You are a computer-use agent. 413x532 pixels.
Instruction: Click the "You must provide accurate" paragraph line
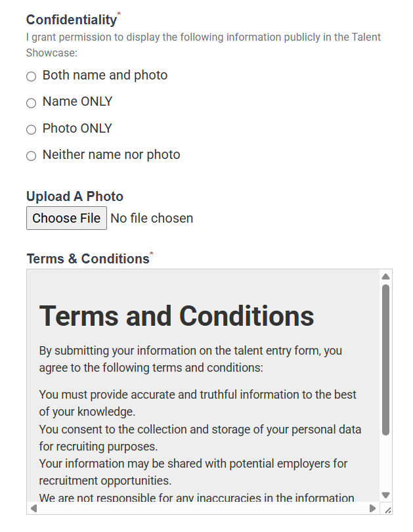198,395
